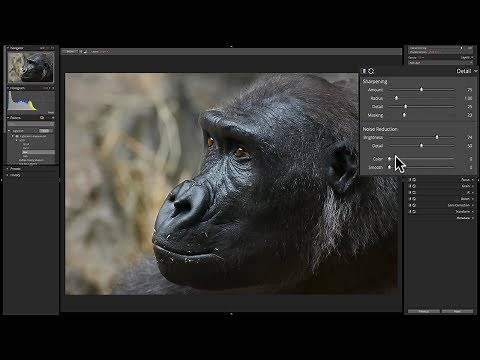Select the highlighted folder tree row
This screenshot has width=480, height=360.
[x=38, y=152]
